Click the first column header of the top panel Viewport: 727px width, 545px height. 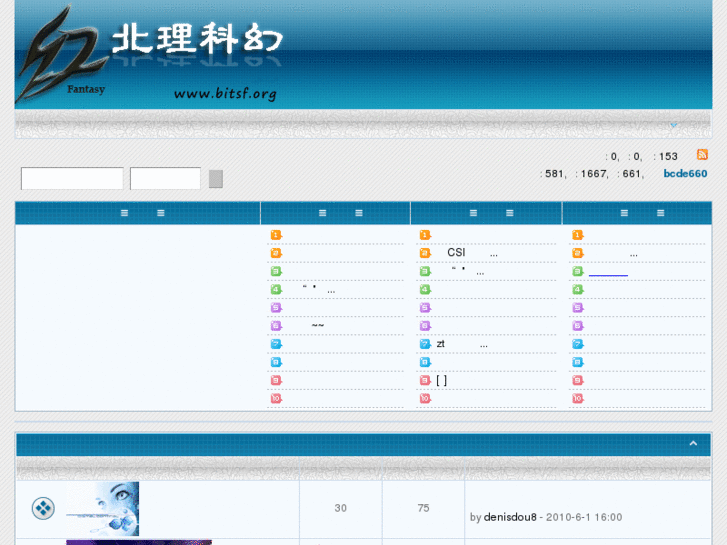coord(138,213)
